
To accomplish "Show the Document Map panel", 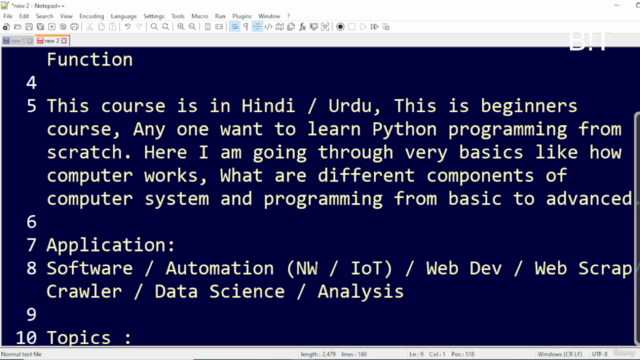I will 280,27.
